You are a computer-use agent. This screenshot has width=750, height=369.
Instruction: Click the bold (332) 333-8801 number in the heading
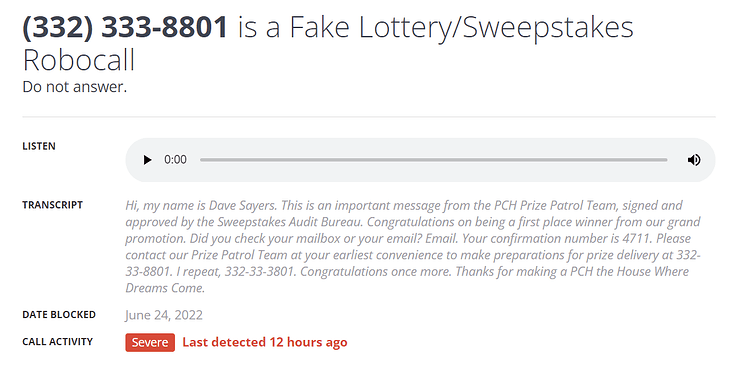(125, 28)
